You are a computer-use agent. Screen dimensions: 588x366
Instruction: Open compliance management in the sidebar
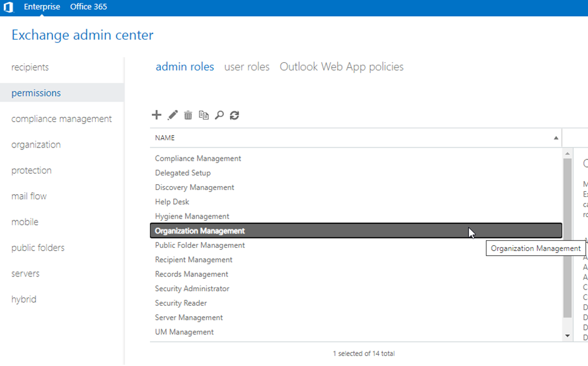[x=62, y=119]
